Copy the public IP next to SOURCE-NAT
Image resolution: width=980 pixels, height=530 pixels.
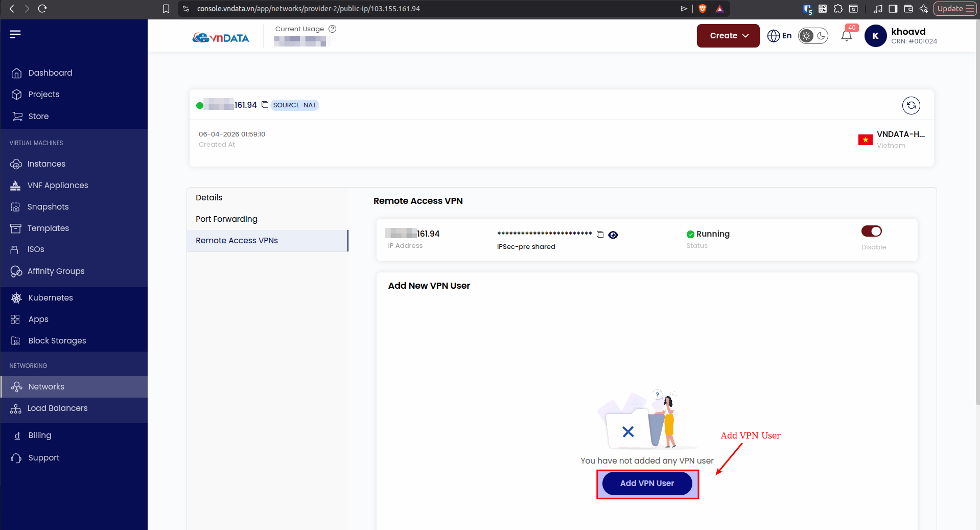[265, 105]
